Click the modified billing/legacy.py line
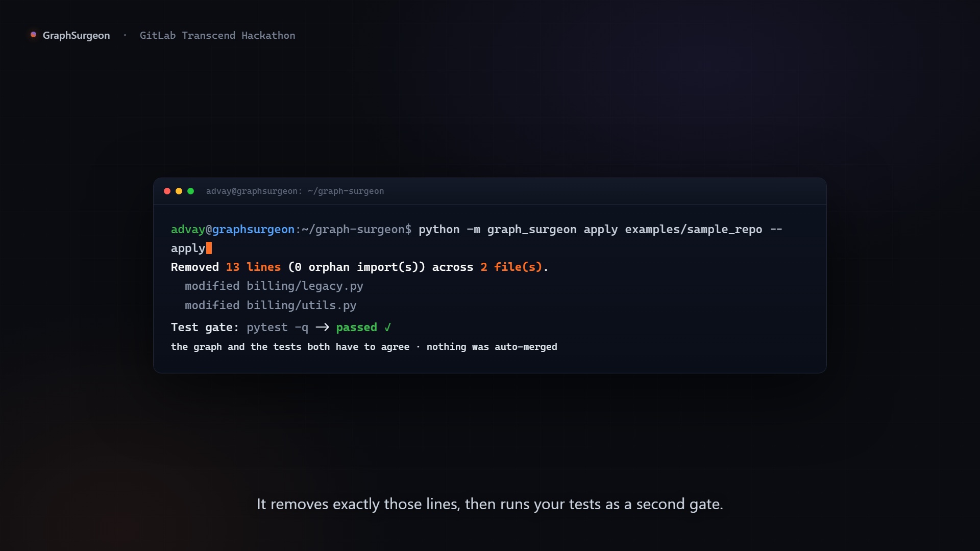980x551 pixels. click(274, 286)
